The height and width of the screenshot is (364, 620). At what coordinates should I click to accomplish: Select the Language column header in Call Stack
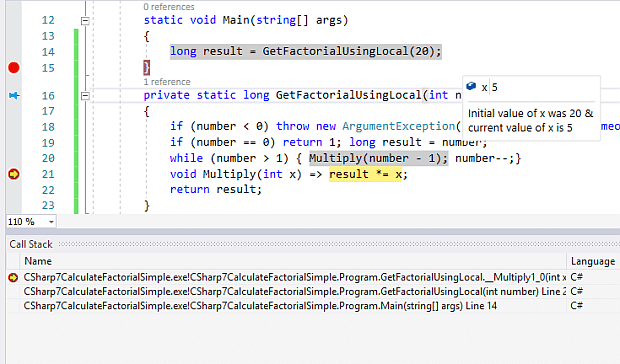click(593, 261)
